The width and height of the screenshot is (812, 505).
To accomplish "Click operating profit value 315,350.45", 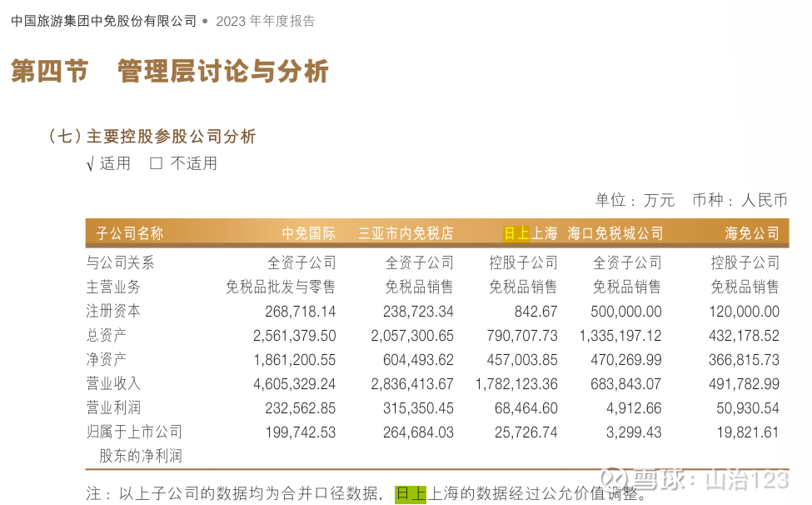I will pos(418,408).
